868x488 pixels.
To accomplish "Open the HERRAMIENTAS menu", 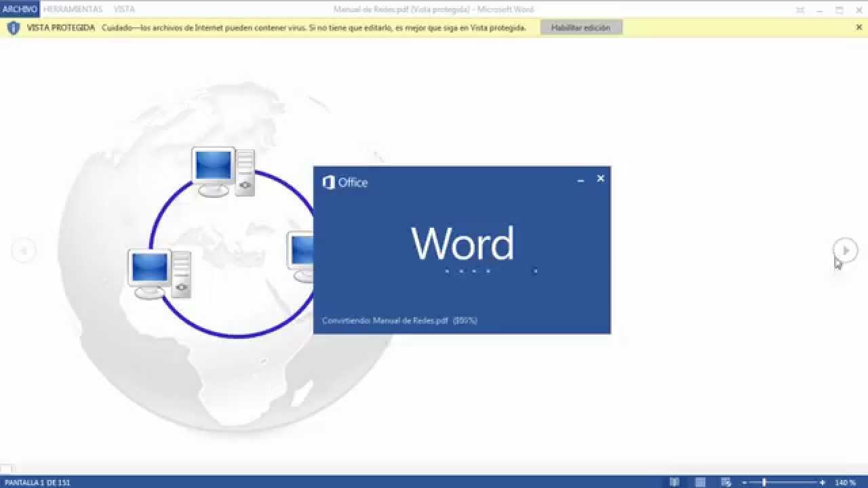I will point(73,9).
